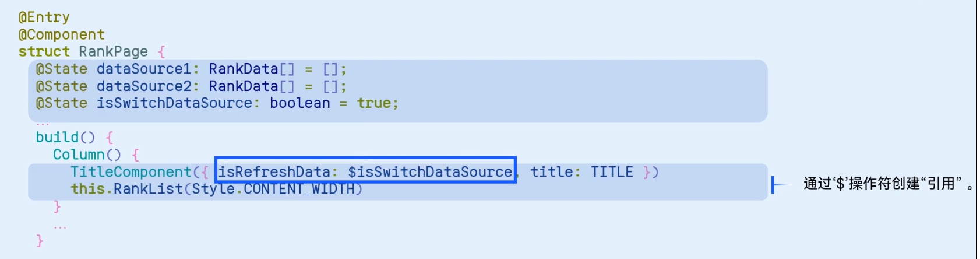The height and width of the screenshot is (259, 980).
Task: Click the $isSwitchDataSource reference
Action: pos(430,172)
